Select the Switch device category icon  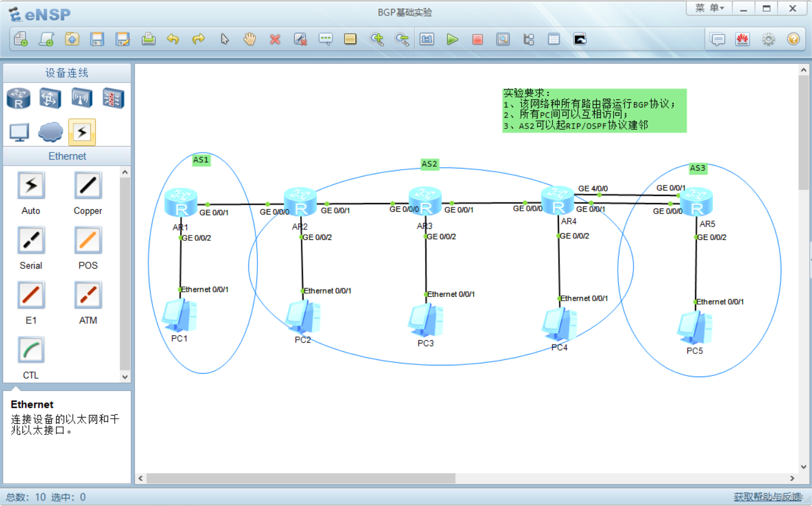[50, 98]
